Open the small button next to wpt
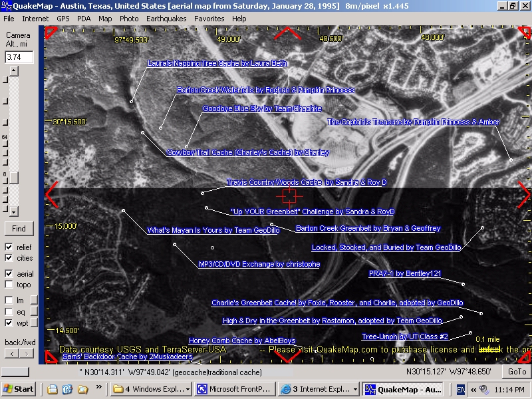 pyautogui.click(x=35, y=323)
